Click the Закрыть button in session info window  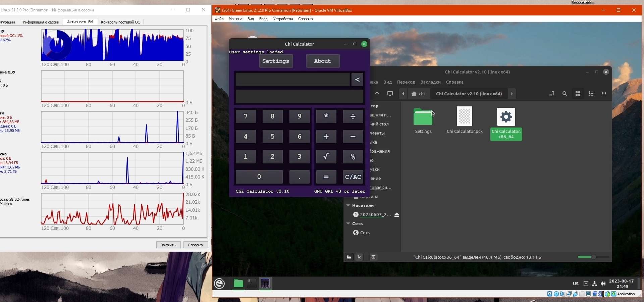click(168, 245)
